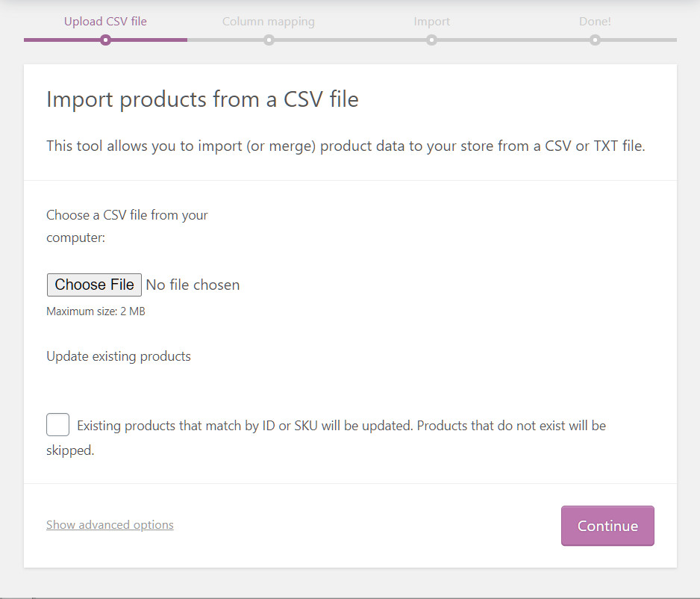Click the 'Update existing products' label
Image resolution: width=700 pixels, height=599 pixels.
tap(119, 356)
